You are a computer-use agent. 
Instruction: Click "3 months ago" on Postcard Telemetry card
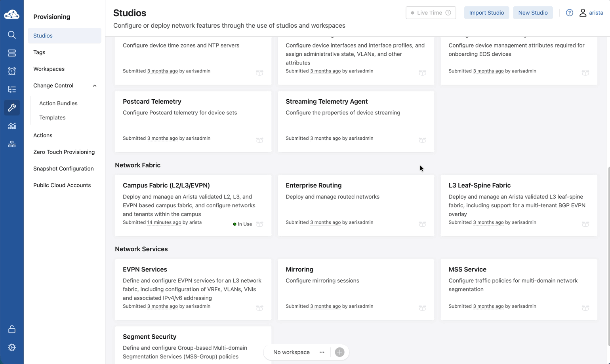pyautogui.click(x=162, y=138)
